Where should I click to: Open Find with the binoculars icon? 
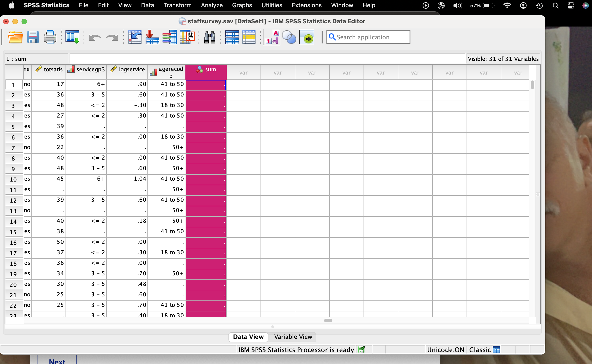click(x=209, y=37)
